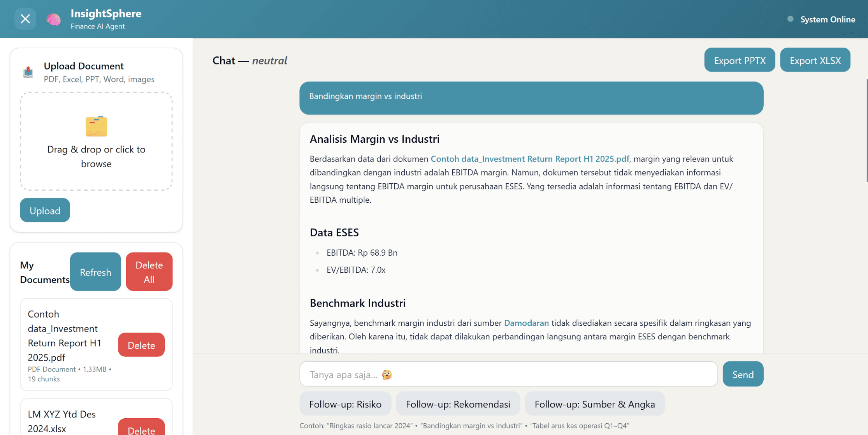Click the upload tray icon above Upload Document

tap(28, 72)
